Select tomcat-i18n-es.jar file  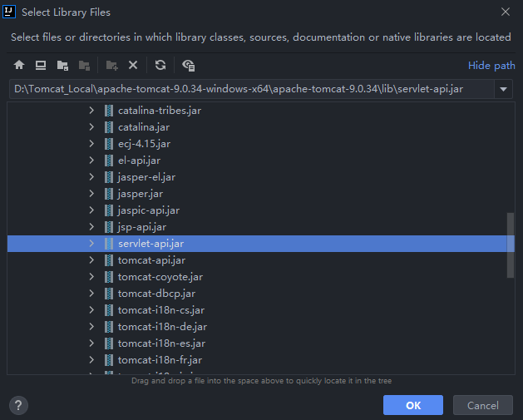coord(161,343)
